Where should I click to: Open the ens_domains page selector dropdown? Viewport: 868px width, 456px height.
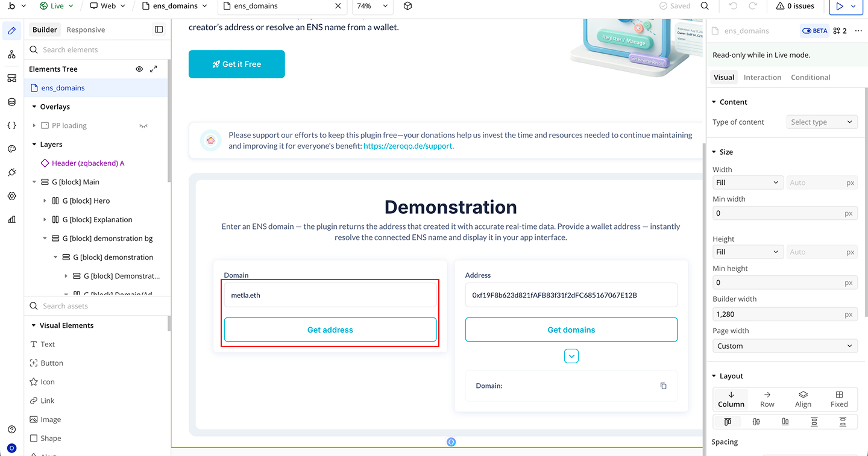tap(175, 6)
